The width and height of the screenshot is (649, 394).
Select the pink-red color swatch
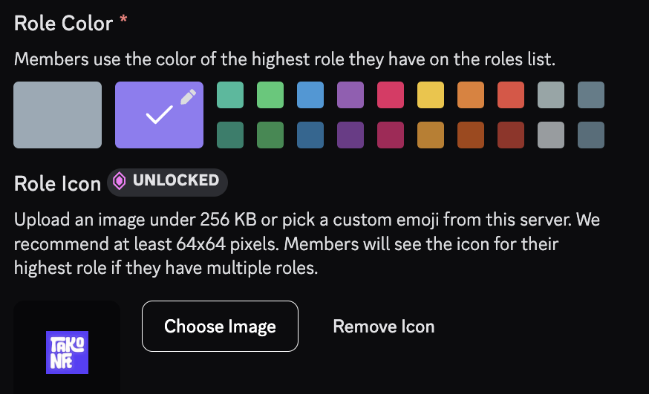coord(390,95)
